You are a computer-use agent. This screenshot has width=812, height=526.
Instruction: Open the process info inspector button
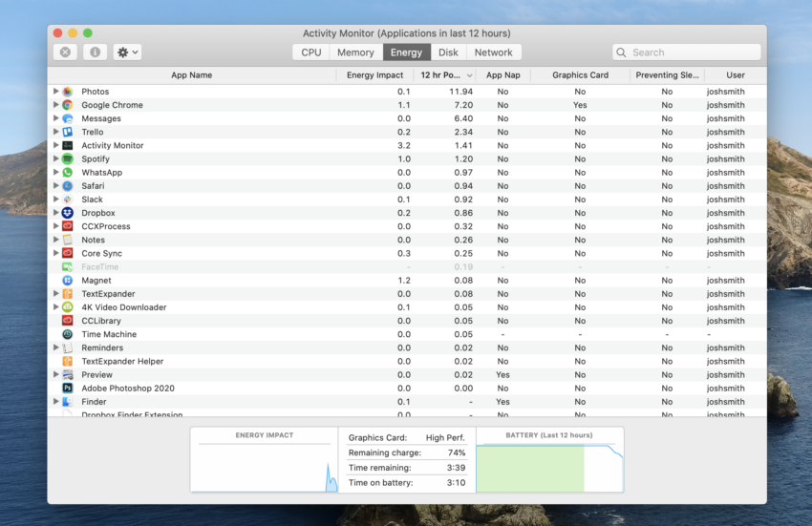point(96,53)
